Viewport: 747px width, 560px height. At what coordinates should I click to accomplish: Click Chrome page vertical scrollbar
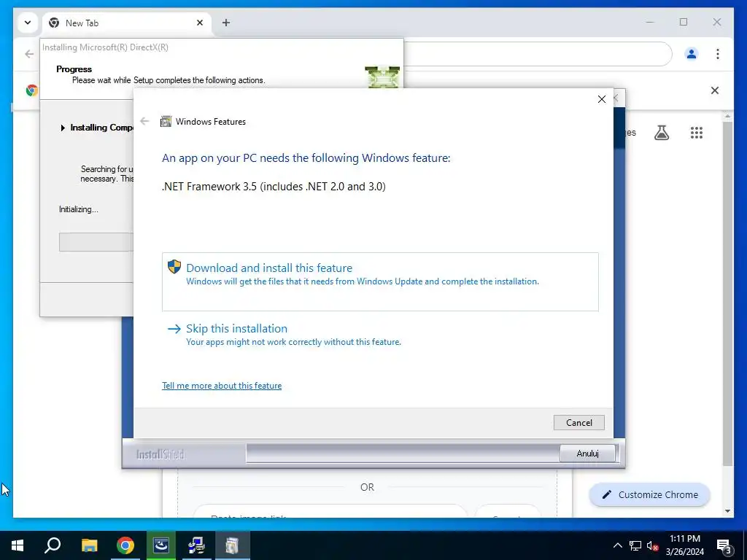(727, 293)
